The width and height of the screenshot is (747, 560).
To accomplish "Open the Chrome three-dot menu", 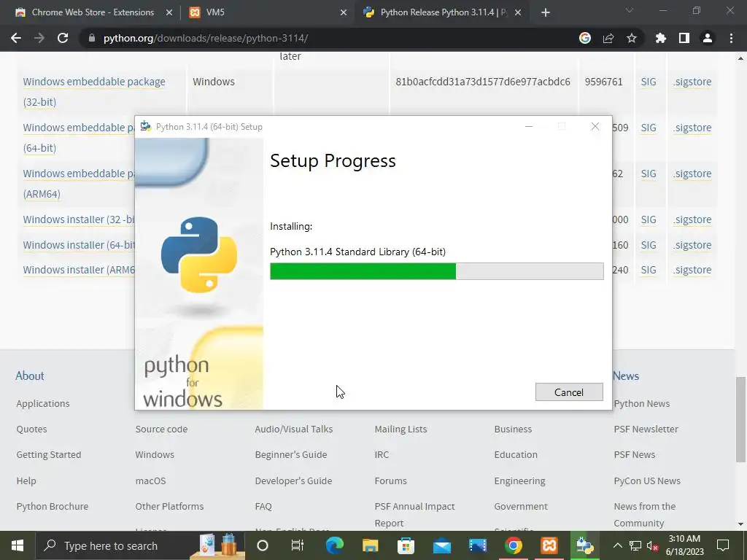I will pyautogui.click(x=731, y=38).
